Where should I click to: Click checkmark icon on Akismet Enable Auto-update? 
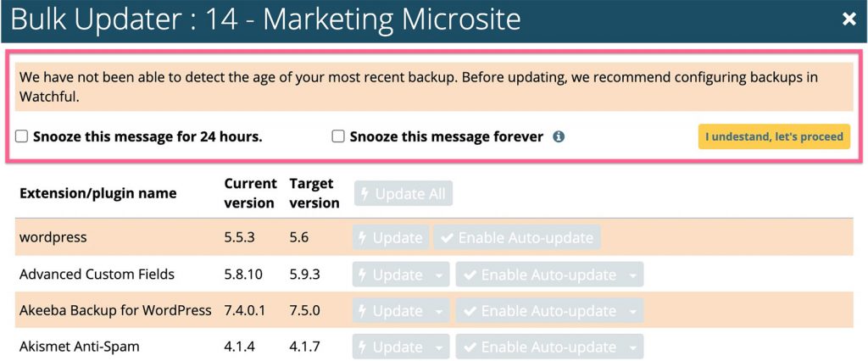point(470,347)
